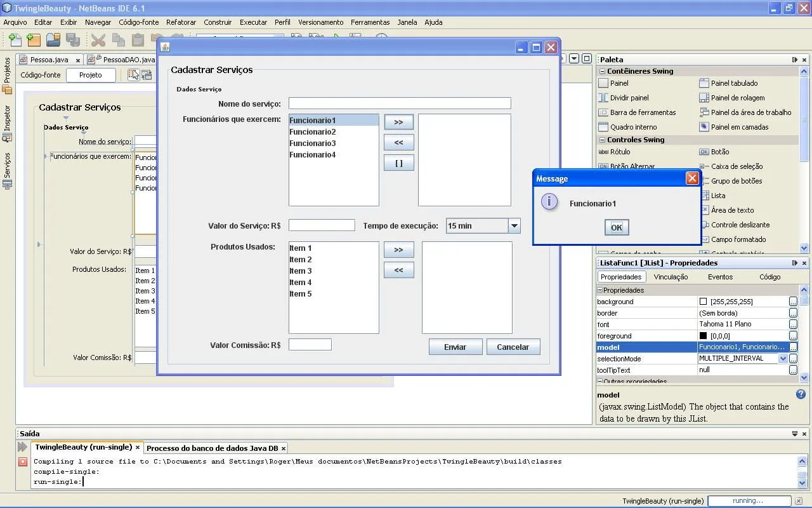The image size is (812, 508).
Task: Click the selection mode tool in designer toolbar
Action: point(133,75)
